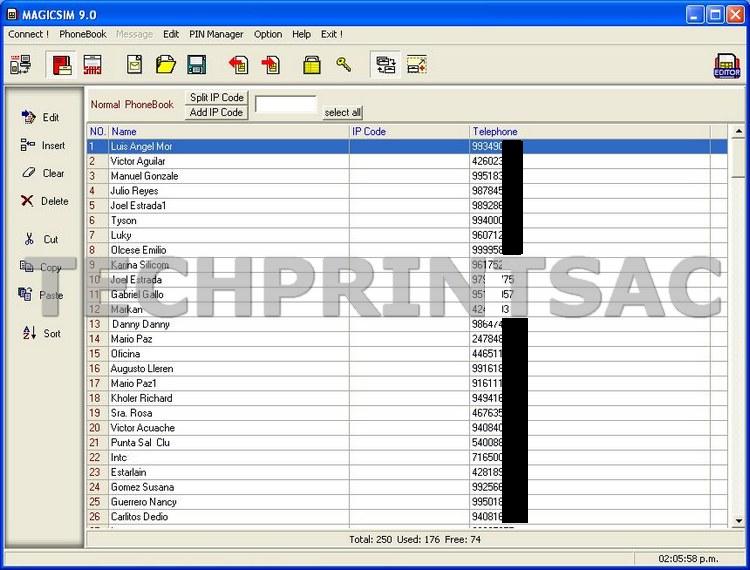Click the Edit sidebar button
Viewport: 750px width, 570px height.
coord(41,117)
